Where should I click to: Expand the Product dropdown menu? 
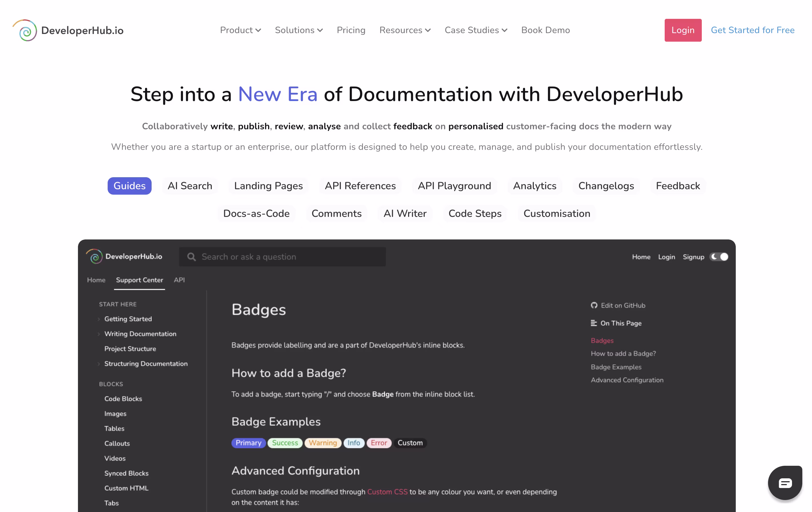coord(240,30)
